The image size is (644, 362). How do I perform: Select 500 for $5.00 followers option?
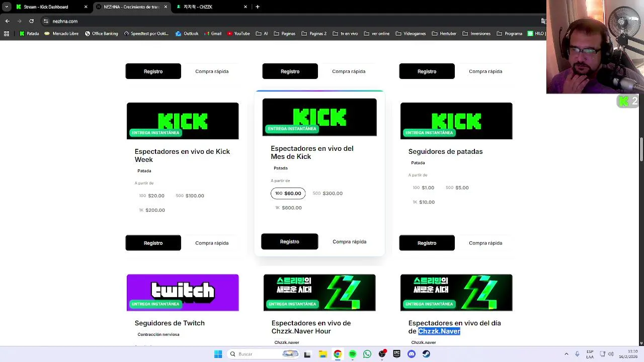(457, 188)
